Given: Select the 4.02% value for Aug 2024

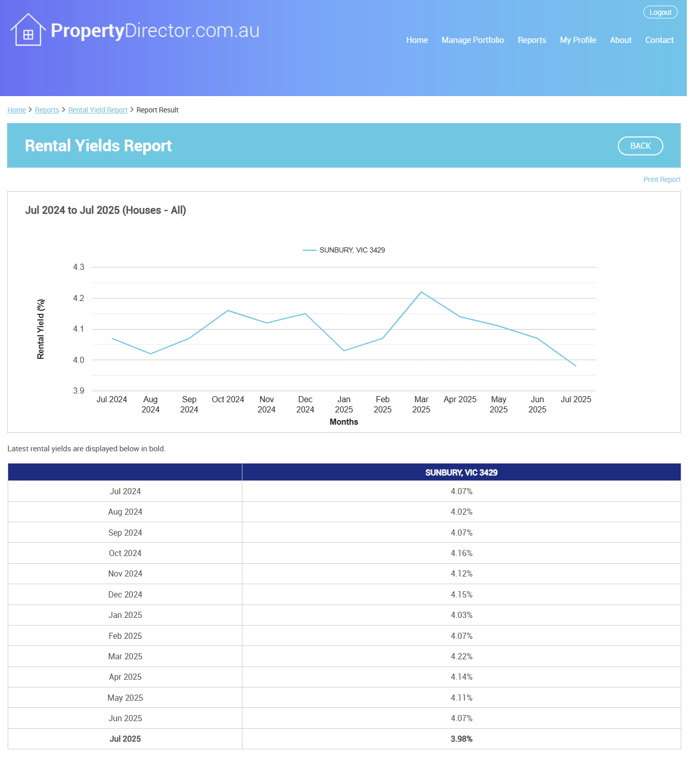Looking at the screenshot, I should click(x=461, y=512).
